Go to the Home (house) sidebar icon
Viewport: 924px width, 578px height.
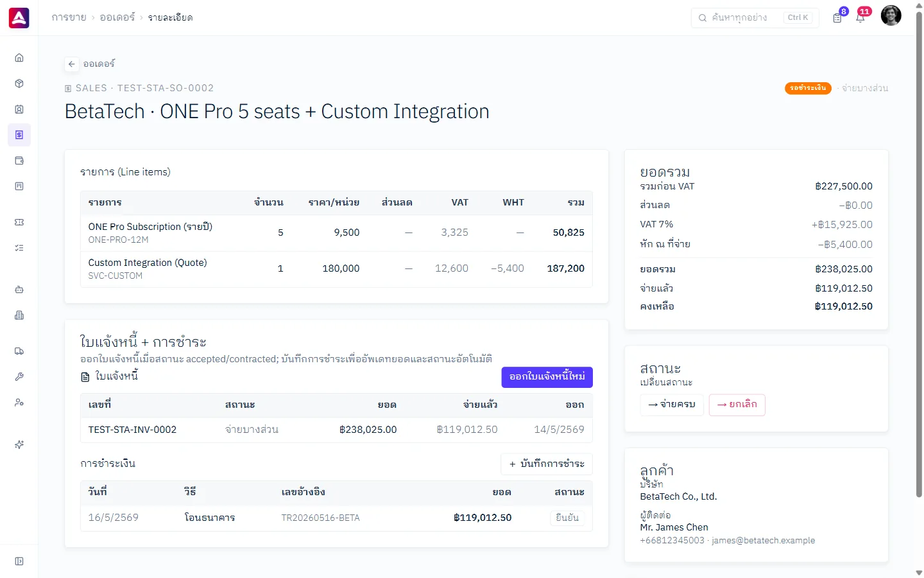point(19,58)
